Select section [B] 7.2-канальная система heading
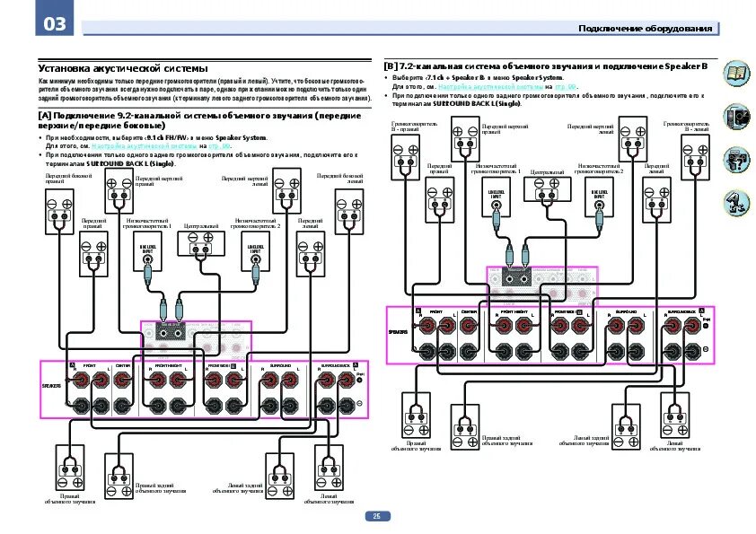The width and height of the screenshot is (756, 534). tap(546, 66)
